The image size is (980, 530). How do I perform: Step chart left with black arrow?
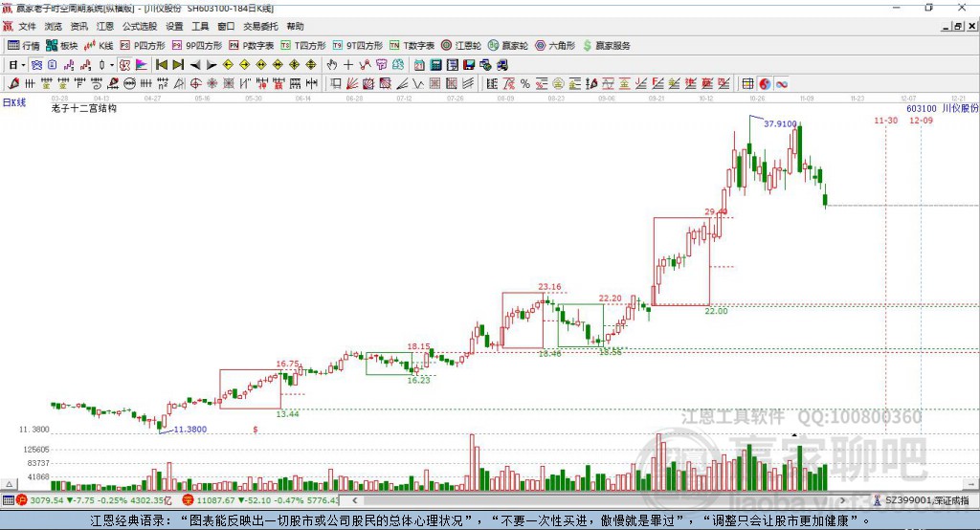(x=195, y=65)
